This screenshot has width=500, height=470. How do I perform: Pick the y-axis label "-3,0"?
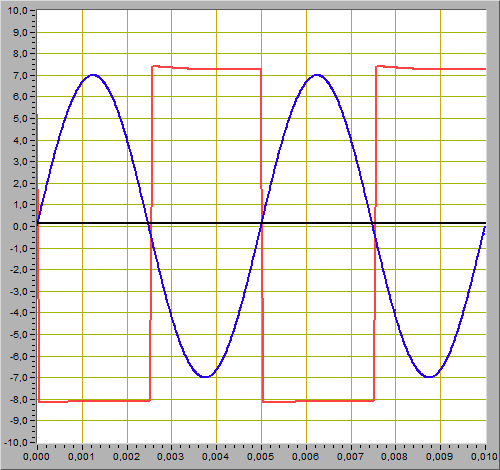pos(19,291)
